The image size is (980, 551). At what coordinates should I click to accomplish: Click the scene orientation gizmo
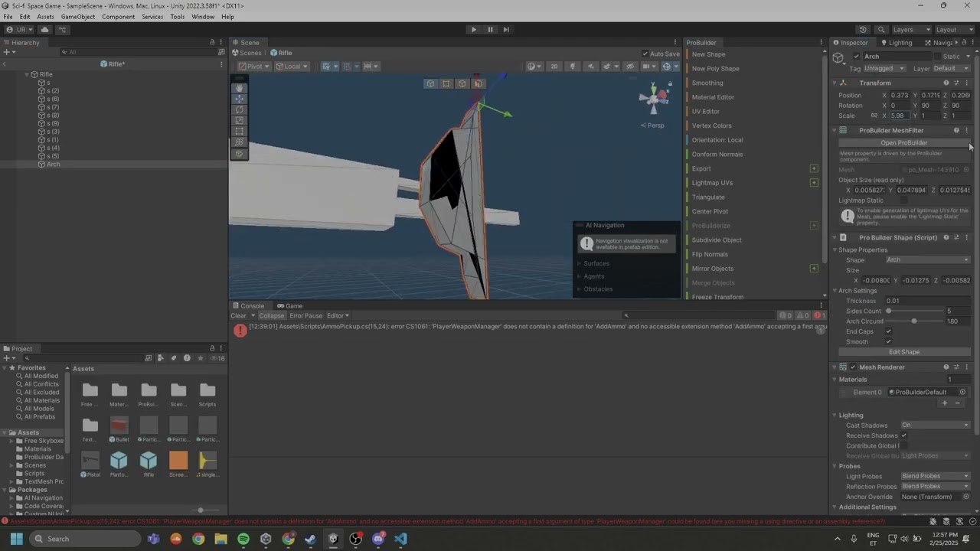pyautogui.click(x=655, y=99)
